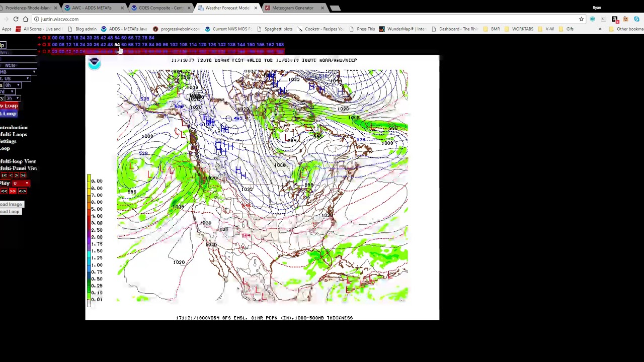Image resolution: width=644 pixels, height=362 pixels.
Task: Play loop forward with the >> button
Action: (13, 191)
